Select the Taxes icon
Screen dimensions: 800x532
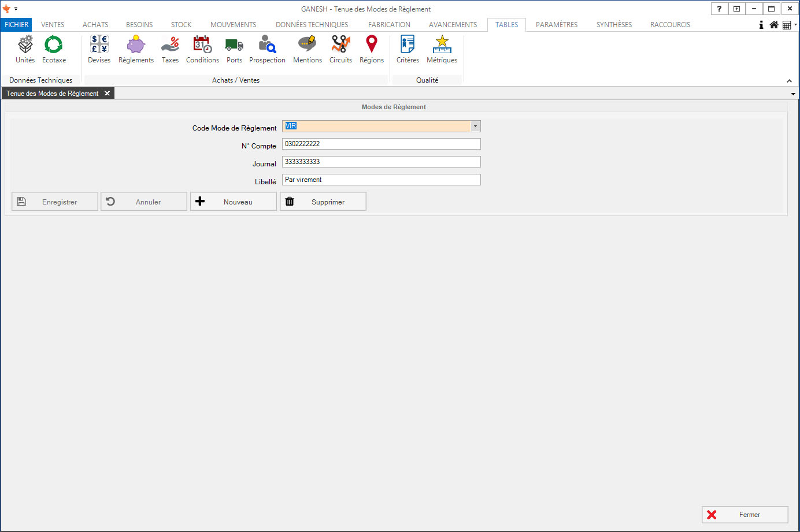(x=170, y=45)
